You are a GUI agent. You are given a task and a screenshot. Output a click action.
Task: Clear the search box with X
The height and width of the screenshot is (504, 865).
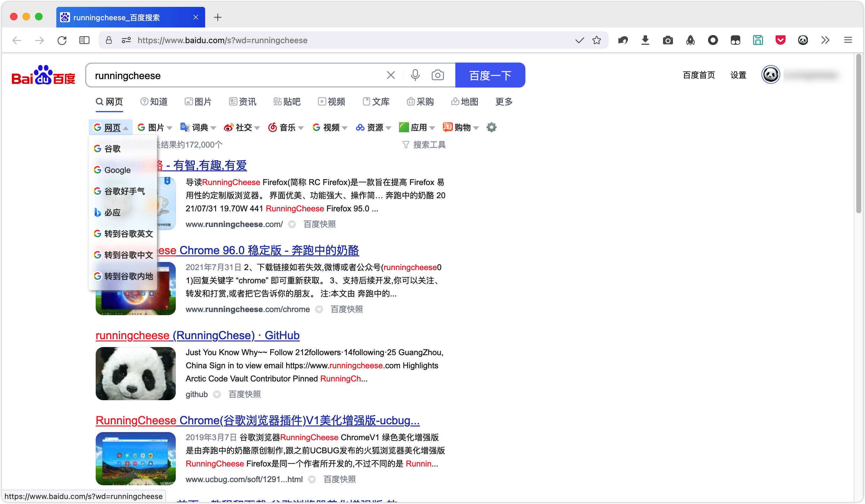pos(391,75)
